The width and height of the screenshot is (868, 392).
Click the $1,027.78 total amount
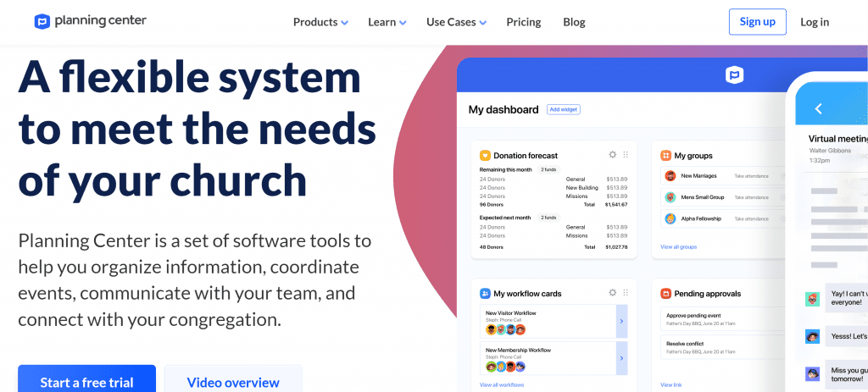coord(616,247)
